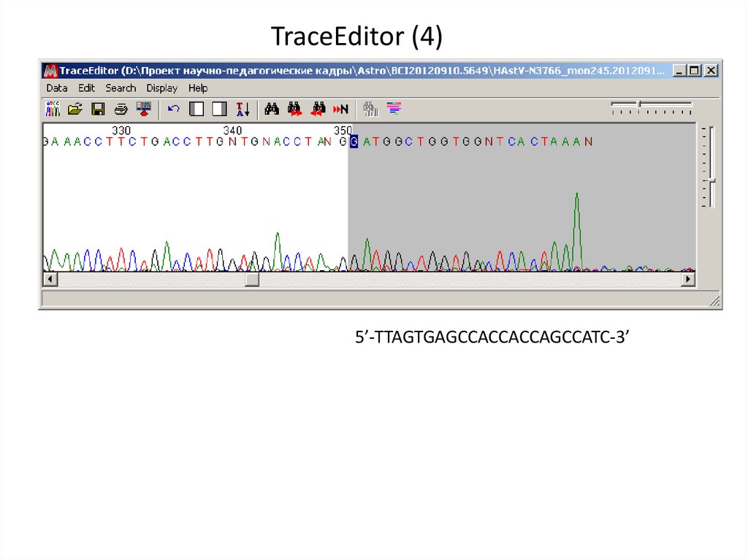The height and width of the screenshot is (560, 748).
Task: Open the Help menu
Action: pyautogui.click(x=198, y=88)
